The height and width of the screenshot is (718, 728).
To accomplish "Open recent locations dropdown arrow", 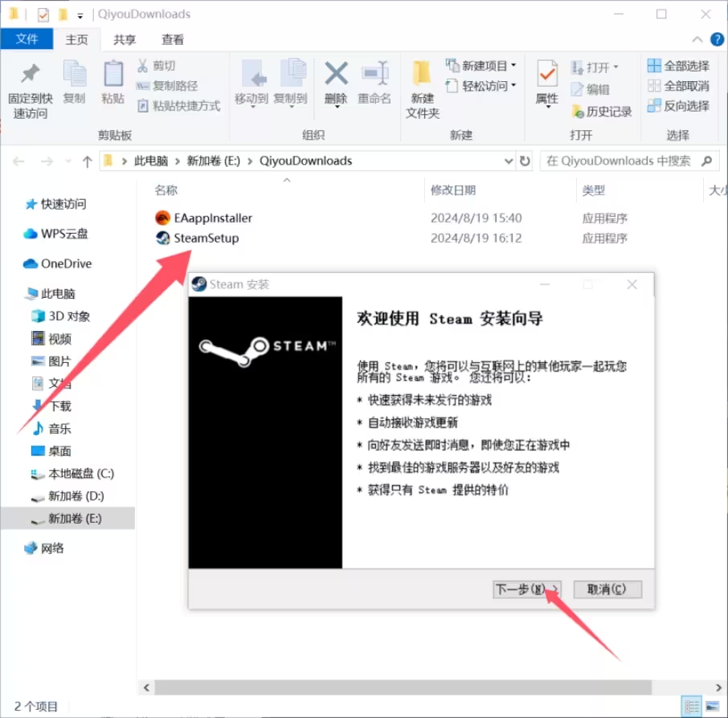I will (68, 161).
